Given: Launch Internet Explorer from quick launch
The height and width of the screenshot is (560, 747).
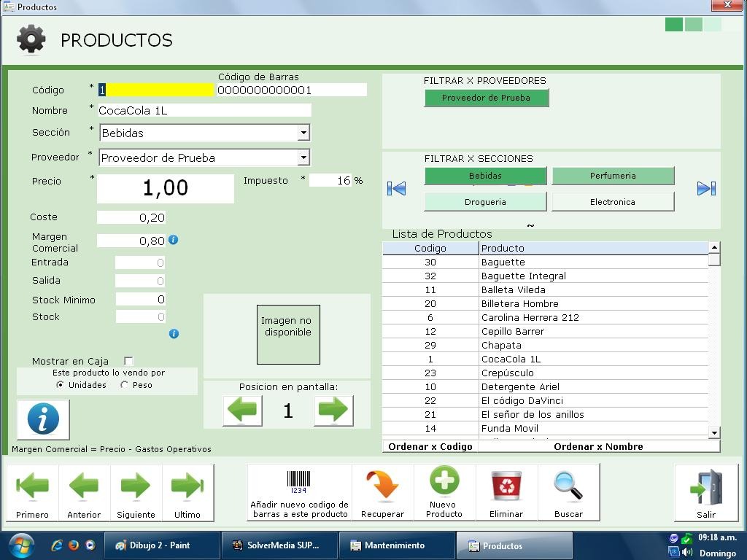Looking at the screenshot, I should [x=57, y=545].
